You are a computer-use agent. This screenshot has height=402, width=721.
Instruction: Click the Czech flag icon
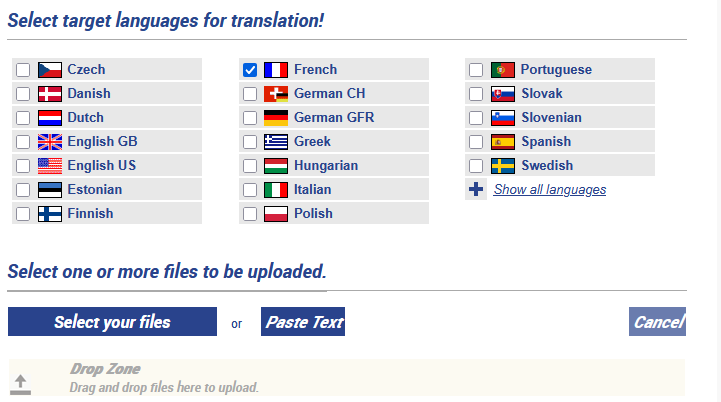pos(50,70)
